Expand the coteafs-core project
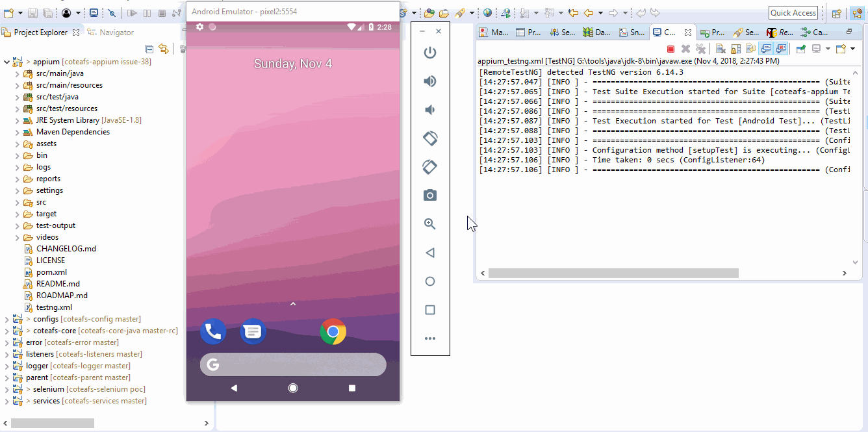This screenshot has width=868, height=432. click(x=7, y=331)
